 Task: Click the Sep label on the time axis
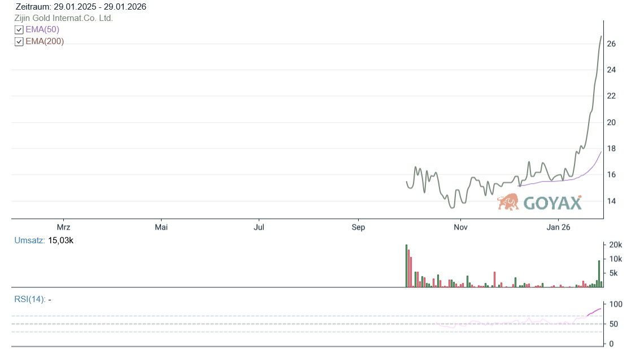tap(358, 227)
